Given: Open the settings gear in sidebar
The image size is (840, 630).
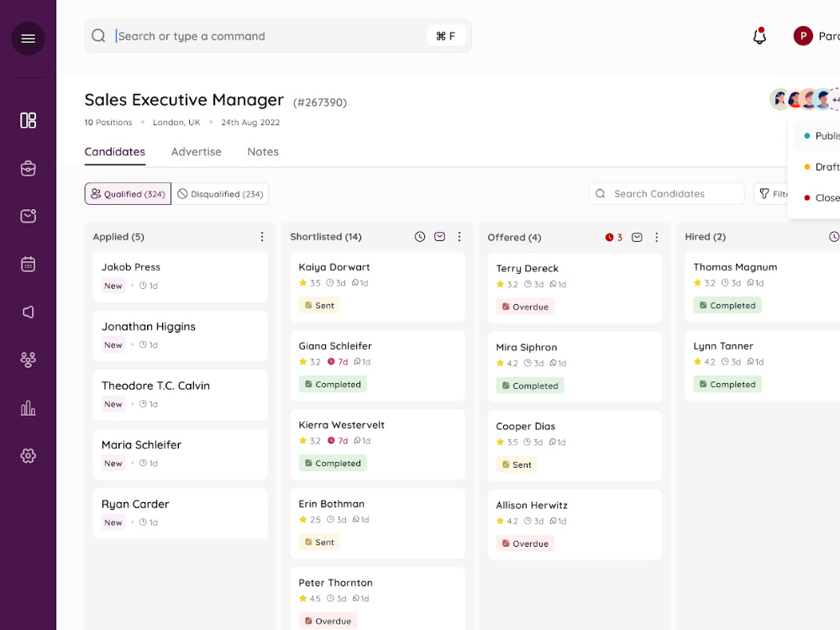Looking at the screenshot, I should tap(28, 456).
